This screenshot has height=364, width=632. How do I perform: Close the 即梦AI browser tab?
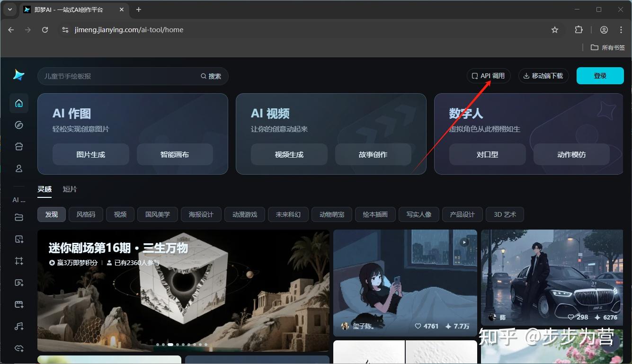[121, 9]
